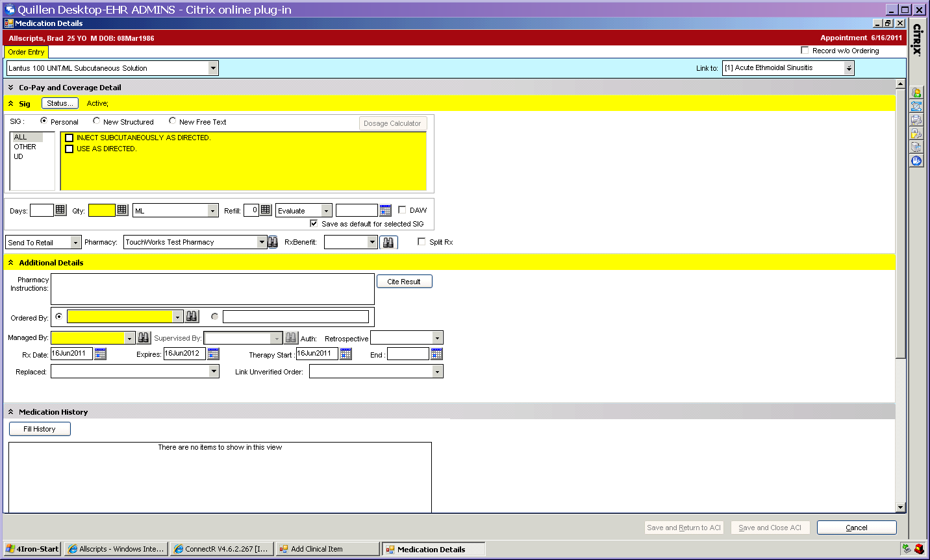Screen dimensions: 930x560
Task: Open the Lantus medication dropdown
Action: [x=213, y=67]
